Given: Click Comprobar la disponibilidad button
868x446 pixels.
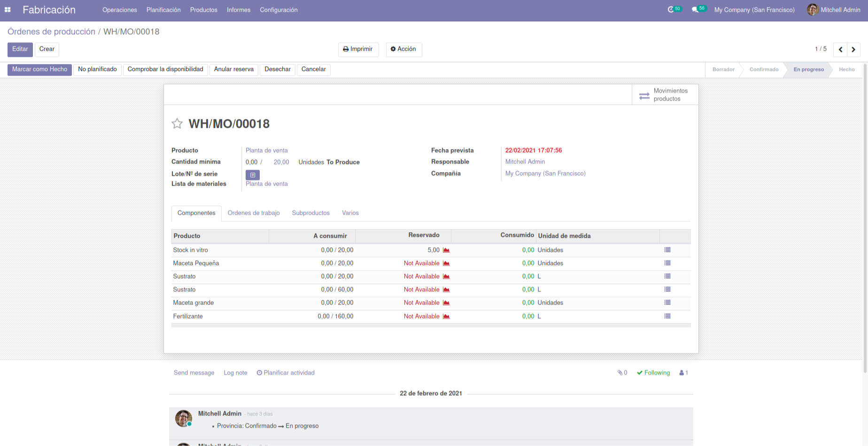Looking at the screenshot, I should [165, 70].
